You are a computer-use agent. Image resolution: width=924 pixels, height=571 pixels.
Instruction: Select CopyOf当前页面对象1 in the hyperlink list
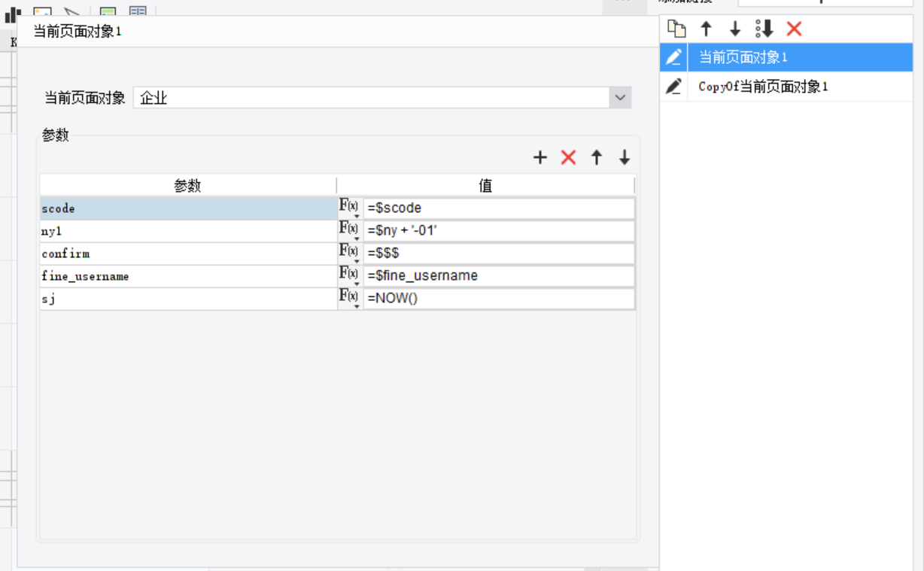801,87
